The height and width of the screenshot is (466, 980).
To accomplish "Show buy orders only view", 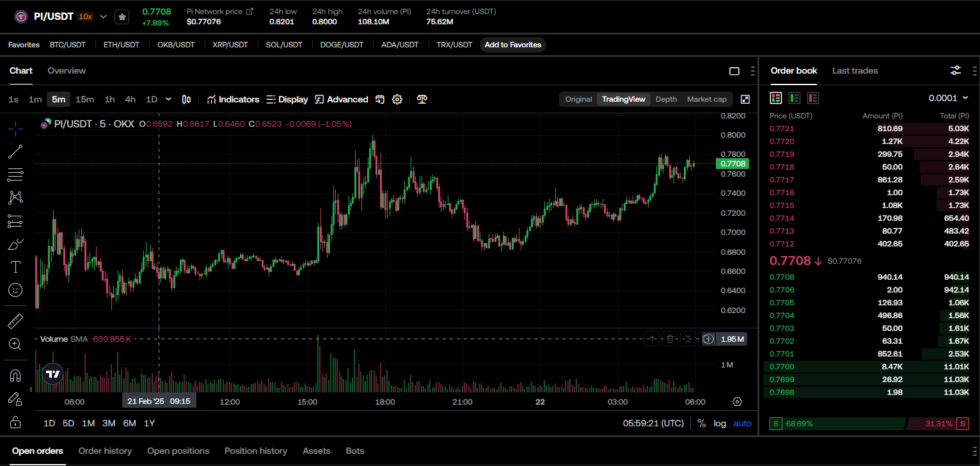I will pos(794,98).
